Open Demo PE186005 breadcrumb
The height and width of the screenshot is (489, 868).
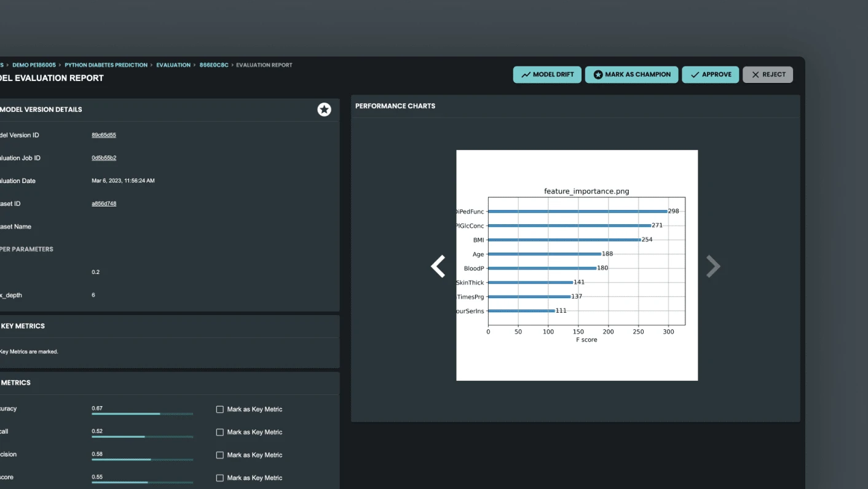click(34, 65)
